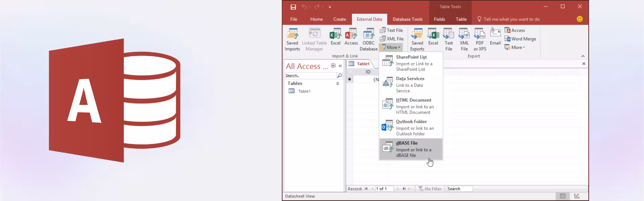Import from Access in Import & Link group

click(351, 37)
